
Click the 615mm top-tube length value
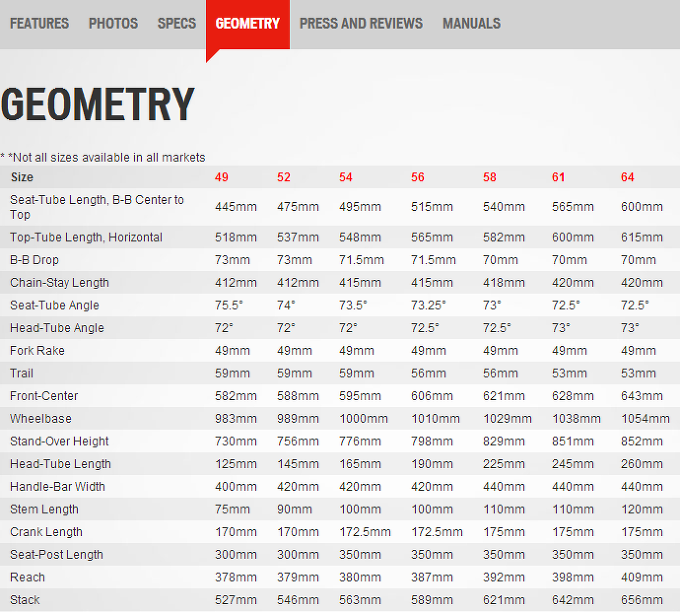point(641,237)
